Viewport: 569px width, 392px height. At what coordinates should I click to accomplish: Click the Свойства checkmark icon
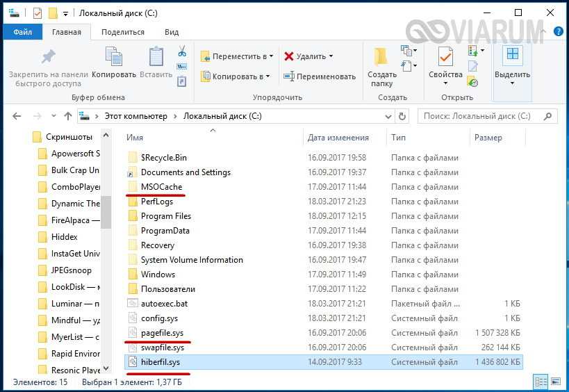tap(445, 57)
